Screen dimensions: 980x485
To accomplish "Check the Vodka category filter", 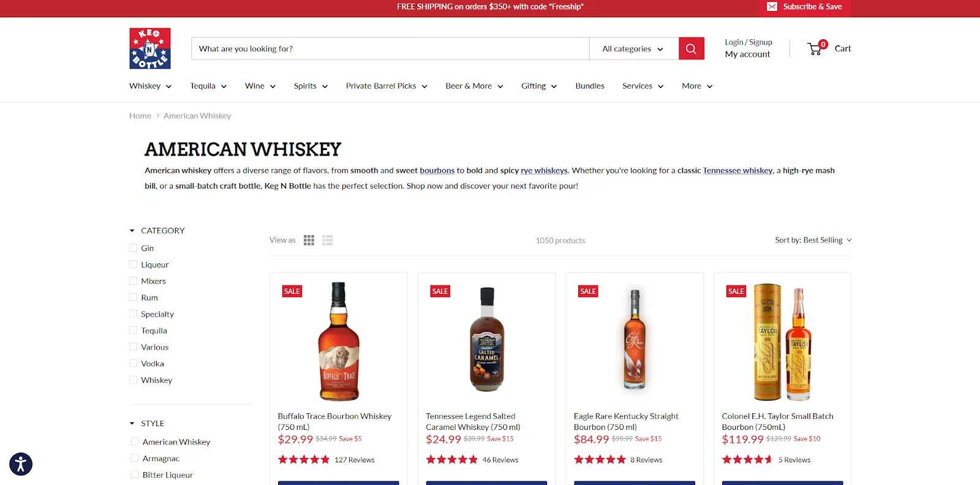I will [x=133, y=364].
